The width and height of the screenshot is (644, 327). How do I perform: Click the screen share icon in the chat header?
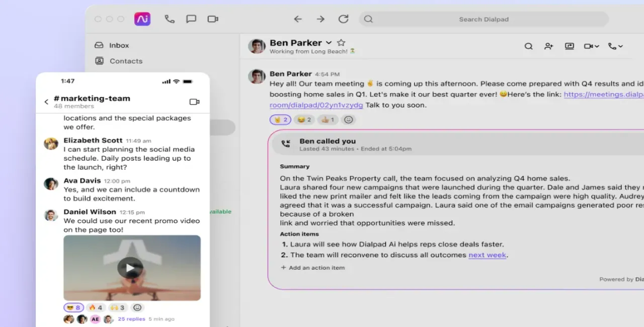[x=570, y=46]
